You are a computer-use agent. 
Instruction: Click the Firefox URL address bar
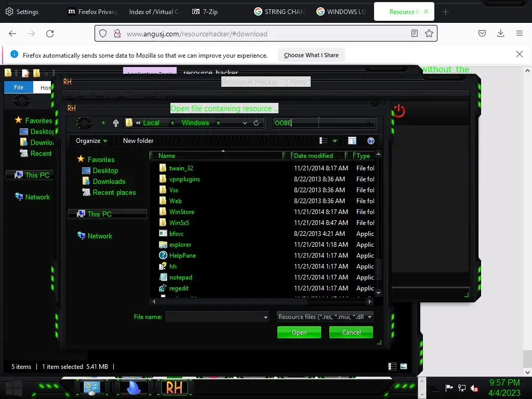pyautogui.click(x=265, y=34)
